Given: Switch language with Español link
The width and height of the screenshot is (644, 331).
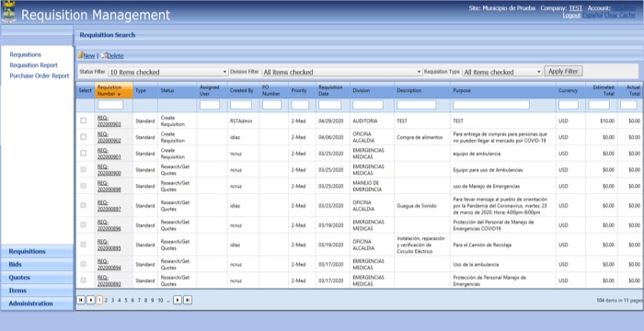Looking at the screenshot, I should coord(592,16).
